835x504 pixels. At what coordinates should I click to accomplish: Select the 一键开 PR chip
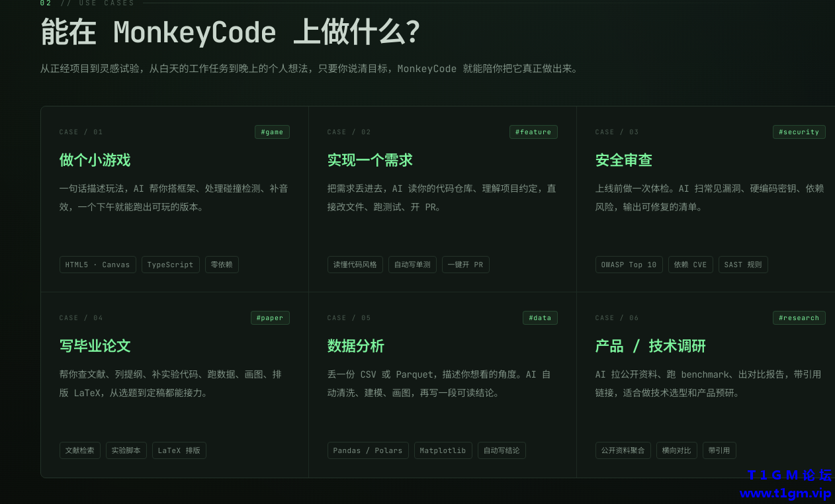pos(465,265)
